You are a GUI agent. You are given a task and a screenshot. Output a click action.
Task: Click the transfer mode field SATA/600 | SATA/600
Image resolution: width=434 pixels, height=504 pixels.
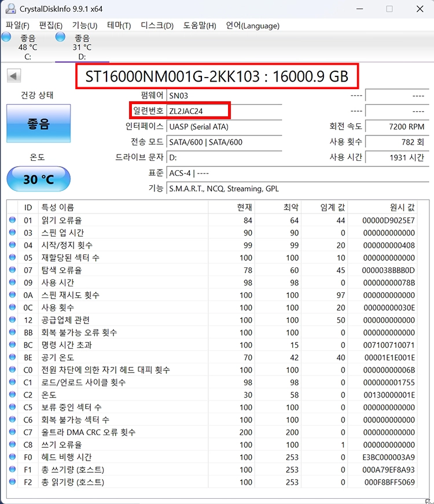[x=224, y=142]
